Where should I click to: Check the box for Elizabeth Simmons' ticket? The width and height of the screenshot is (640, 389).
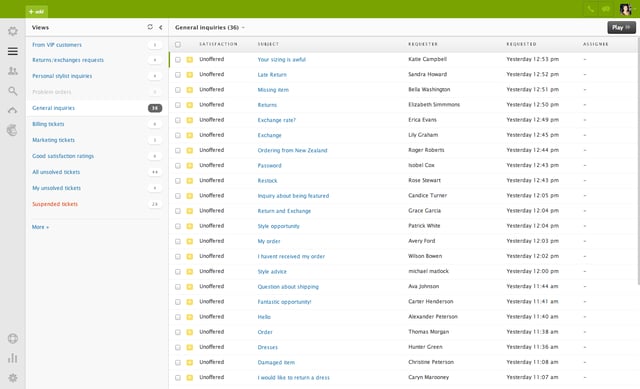[178, 105]
